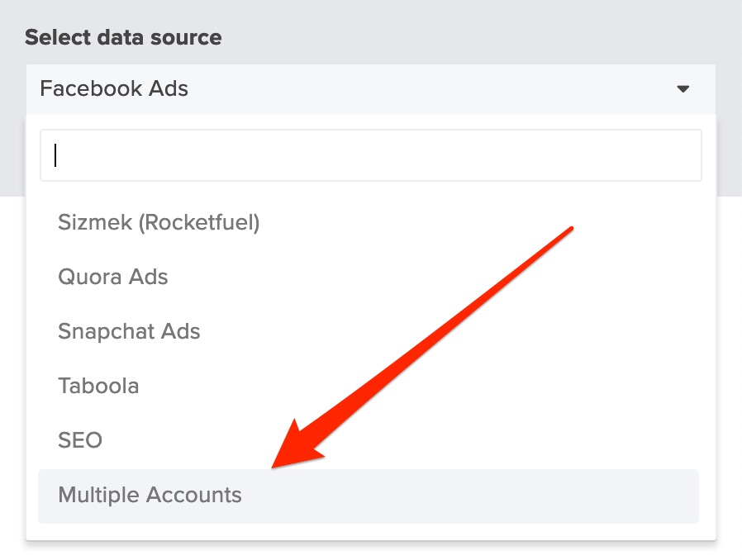This screenshot has width=742, height=560.
Task: Click the data source search field
Action: pyautogui.click(x=370, y=155)
